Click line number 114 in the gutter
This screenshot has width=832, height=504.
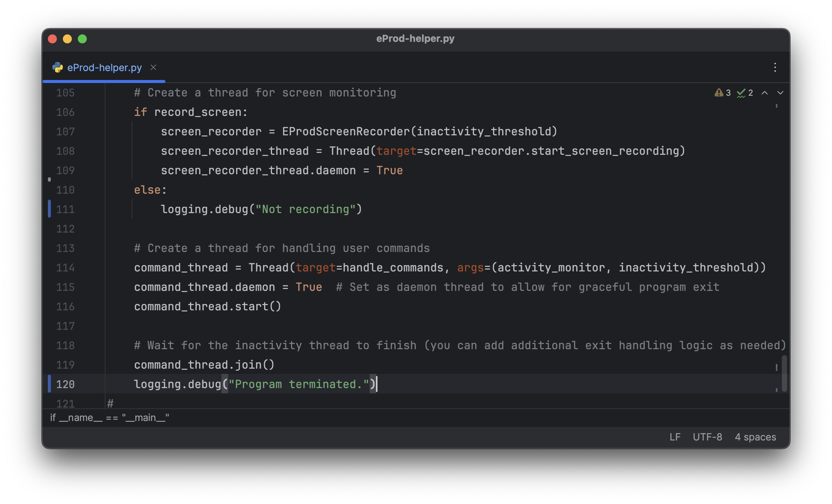point(65,268)
